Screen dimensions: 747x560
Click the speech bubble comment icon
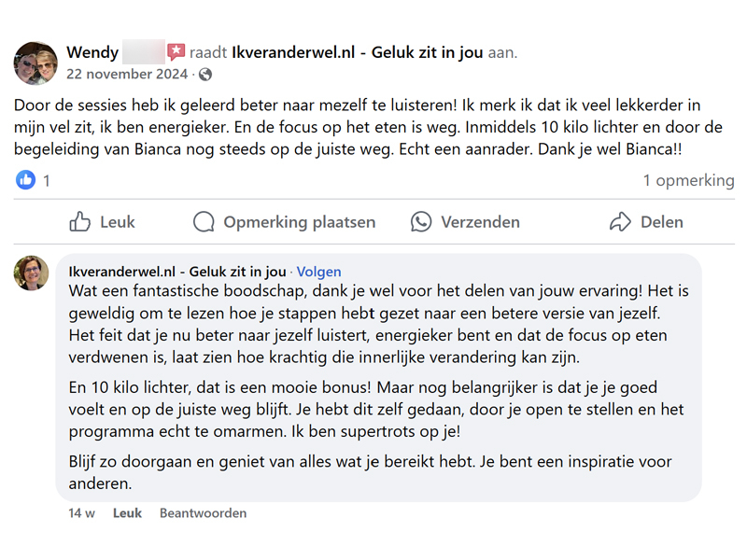[x=204, y=222]
